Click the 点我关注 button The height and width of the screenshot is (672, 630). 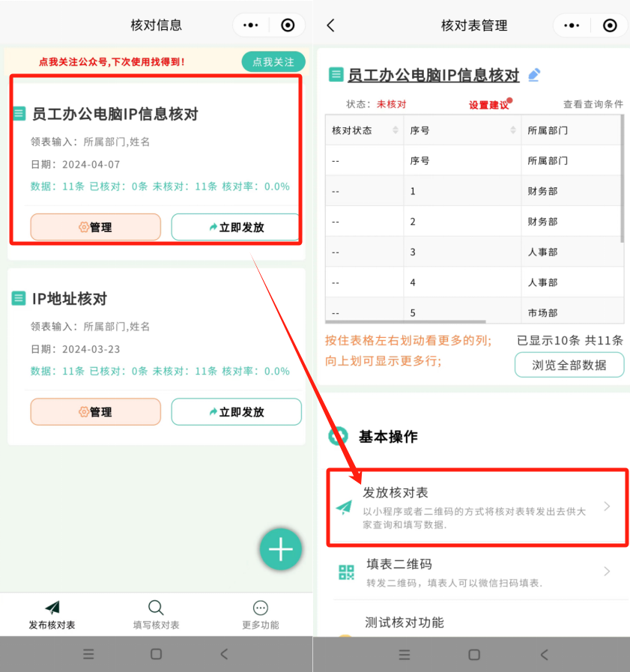click(x=273, y=62)
